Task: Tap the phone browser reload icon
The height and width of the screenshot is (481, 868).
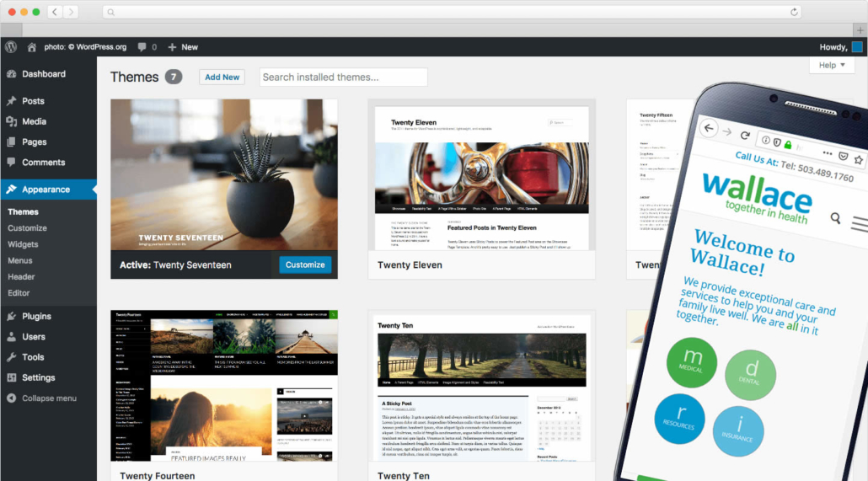Action: tap(745, 135)
